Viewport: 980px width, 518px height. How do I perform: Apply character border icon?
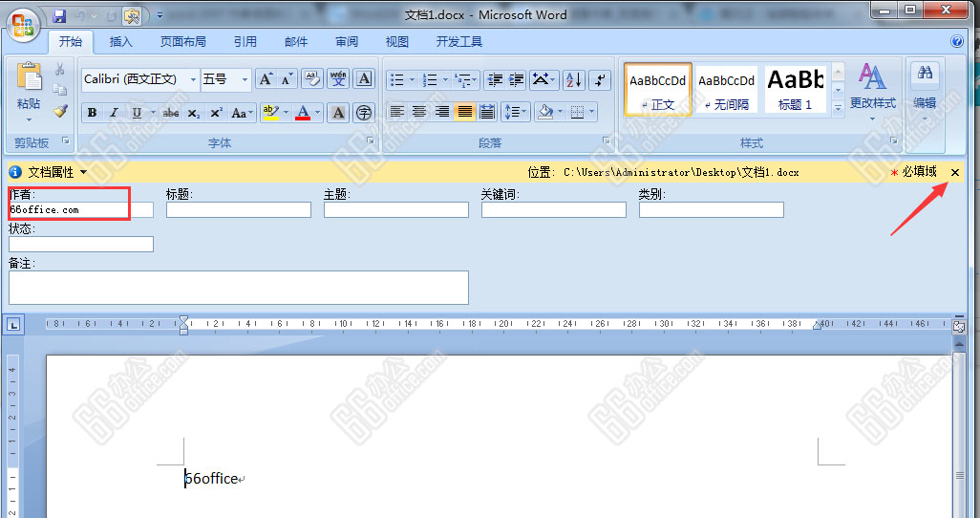(x=364, y=79)
